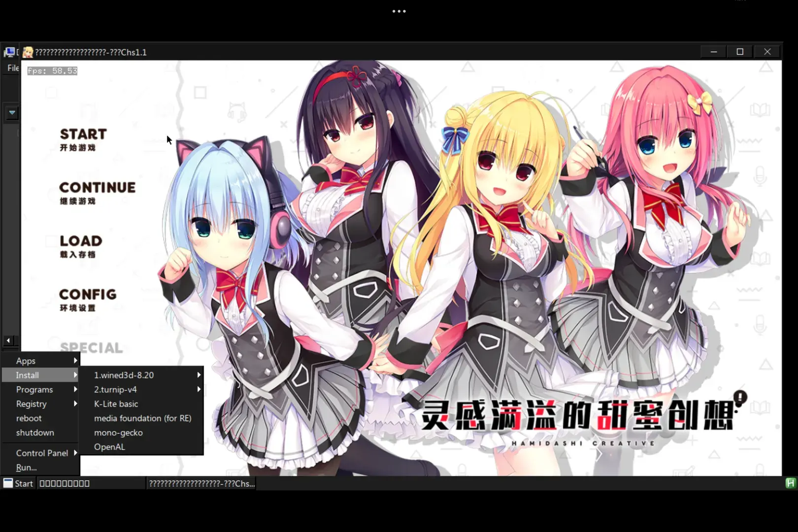This screenshot has height=532, width=798.
Task: Click the computer icon in the background window title
Action: pos(9,52)
